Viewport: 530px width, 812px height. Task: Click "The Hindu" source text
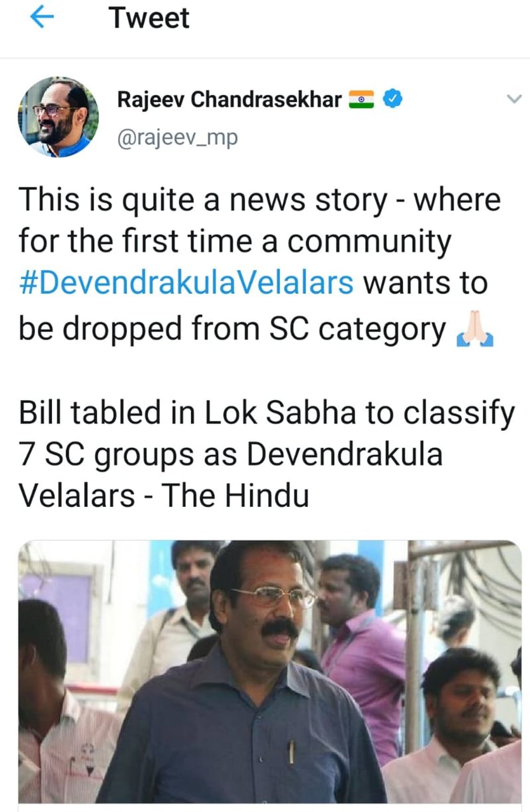[235, 495]
